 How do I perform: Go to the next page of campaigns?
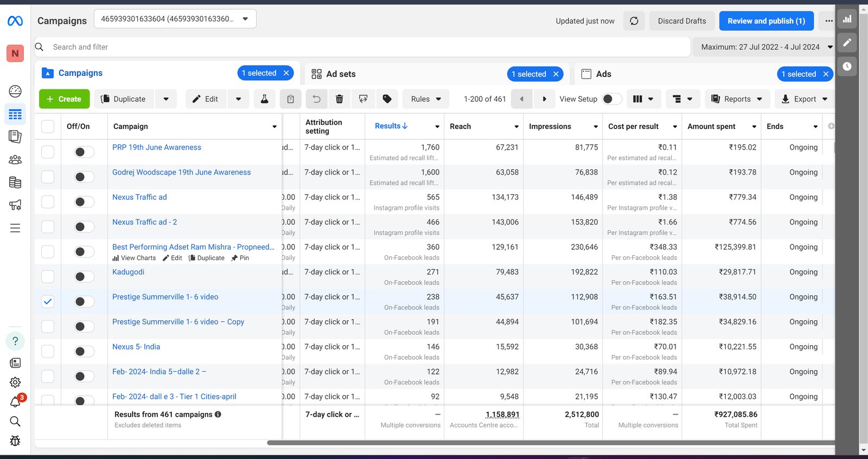pyautogui.click(x=544, y=99)
